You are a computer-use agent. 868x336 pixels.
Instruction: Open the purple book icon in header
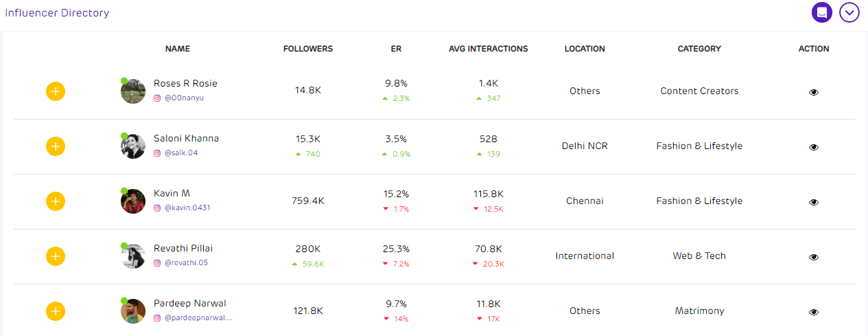pyautogui.click(x=821, y=12)
